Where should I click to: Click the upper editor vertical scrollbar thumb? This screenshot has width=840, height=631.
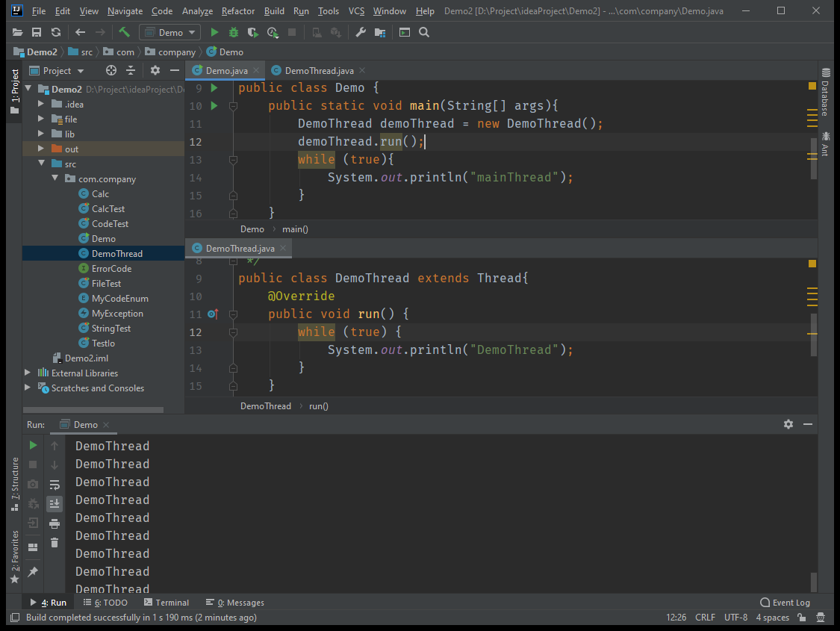click(x=814, y=158)
